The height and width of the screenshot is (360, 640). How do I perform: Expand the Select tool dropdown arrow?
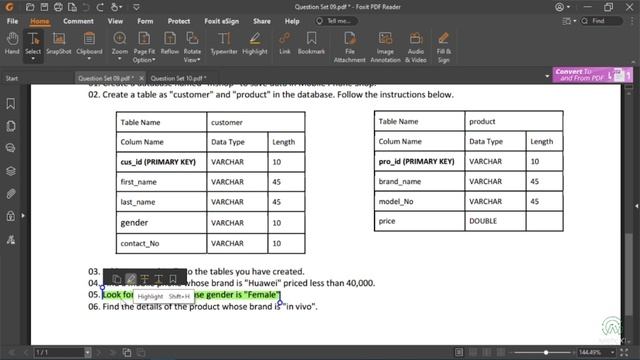pos(33,59)
